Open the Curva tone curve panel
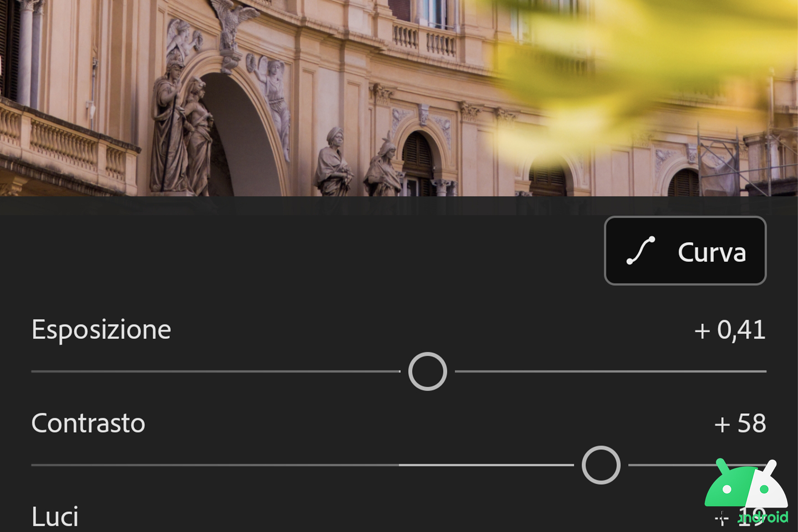The image size is (798, 532). (685, 251)
